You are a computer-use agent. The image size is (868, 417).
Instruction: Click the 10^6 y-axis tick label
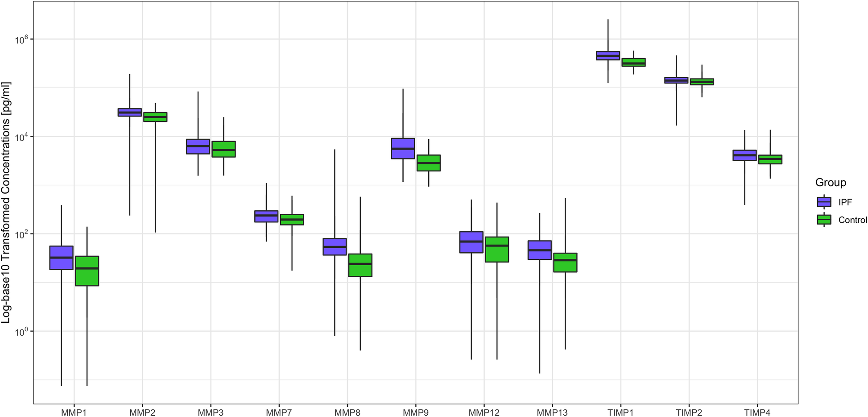pos(21,39)
